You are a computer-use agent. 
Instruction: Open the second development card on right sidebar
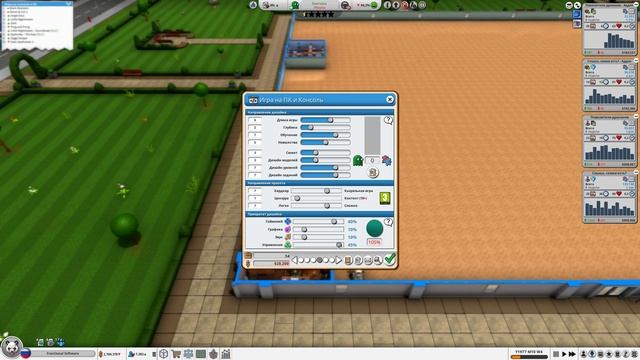(609, 85)
